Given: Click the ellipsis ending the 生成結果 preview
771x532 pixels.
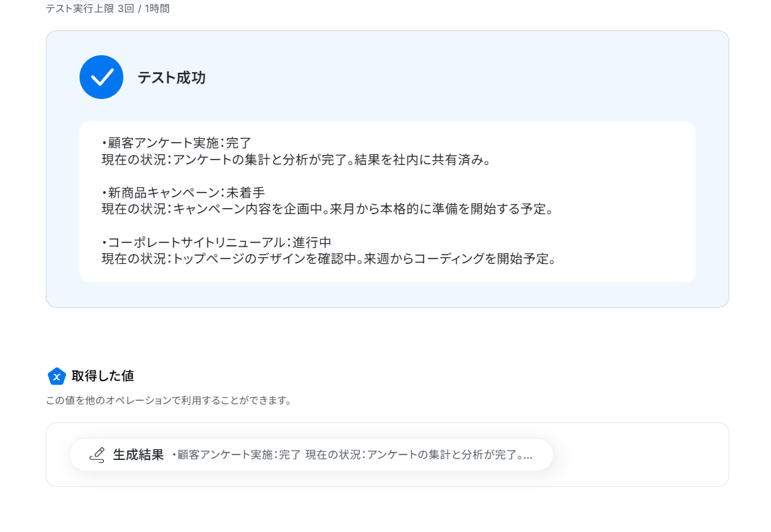Looking at the screenshot, I should pyautogui.click(x=528, y=457).
